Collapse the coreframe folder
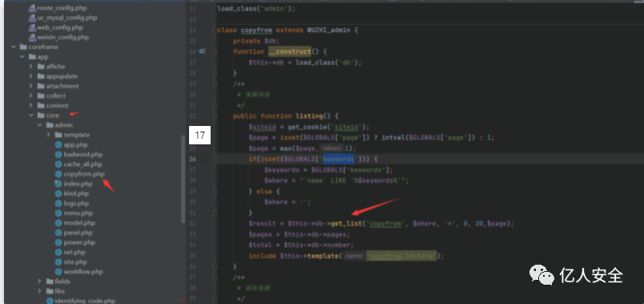Screen dimensions: 644x304 [x=14, y=47]
